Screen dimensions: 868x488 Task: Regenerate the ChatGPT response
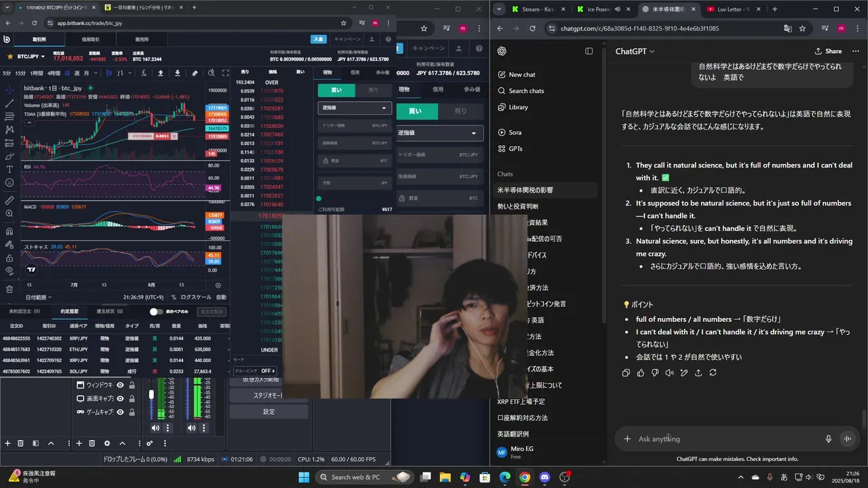(x=713, y=373)
